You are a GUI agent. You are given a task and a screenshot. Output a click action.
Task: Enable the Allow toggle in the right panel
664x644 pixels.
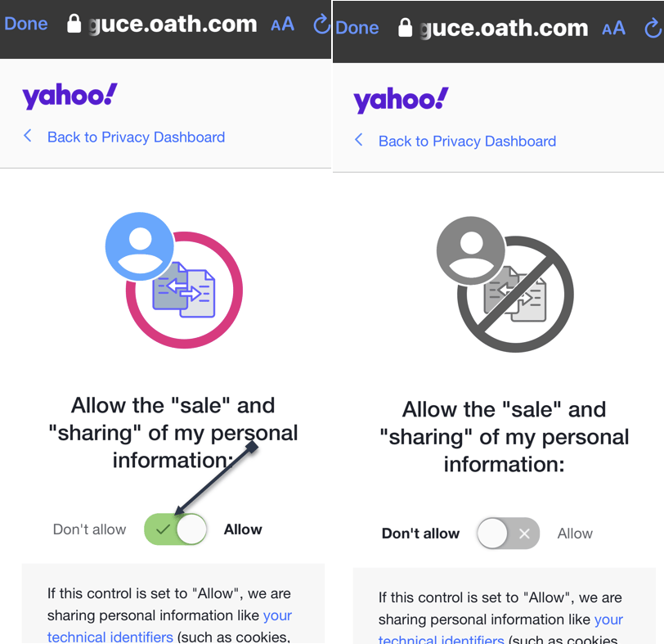[507, 534]
